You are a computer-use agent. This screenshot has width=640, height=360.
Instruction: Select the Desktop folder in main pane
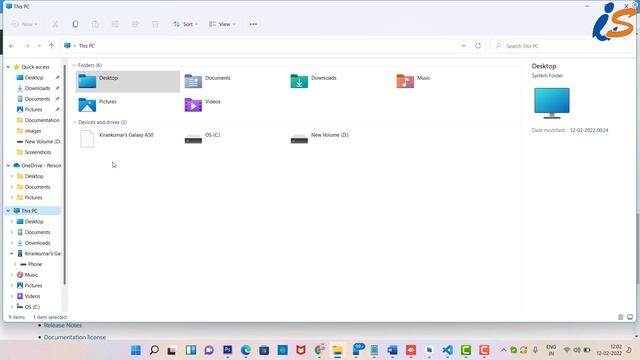click(128, 81)
